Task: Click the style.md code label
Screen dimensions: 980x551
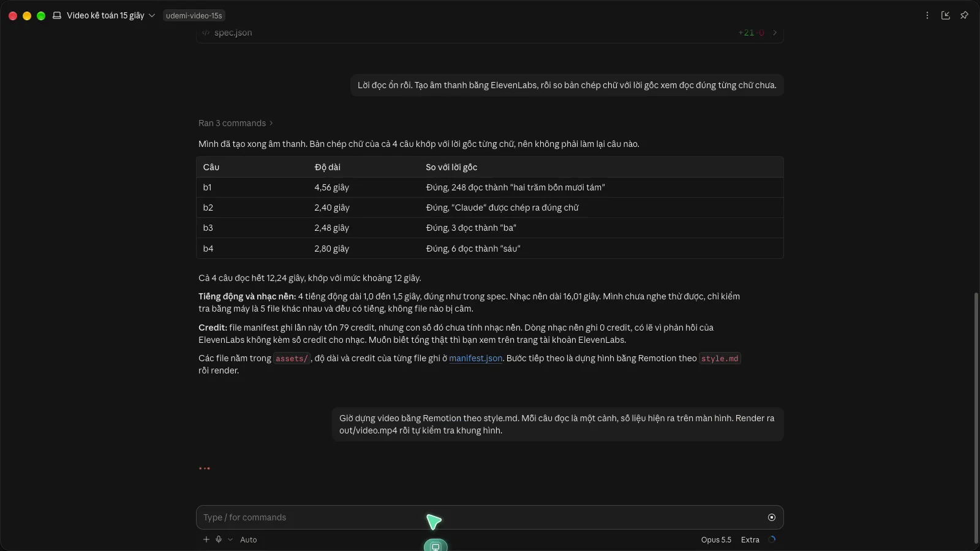Action: coord(720,358)
